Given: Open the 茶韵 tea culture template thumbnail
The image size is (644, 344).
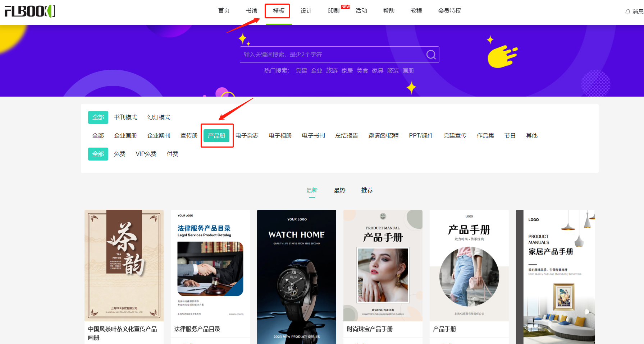Looking at the screenshot, I should pyautogui.click(x=124, y=265).
